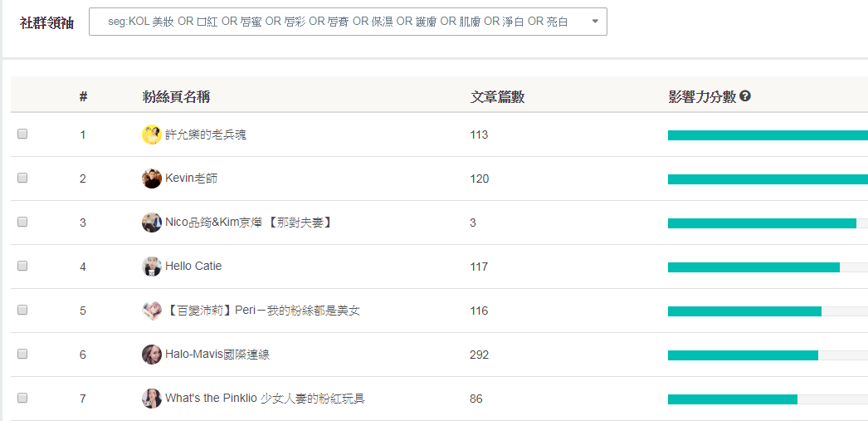Click the Nico品筠&Kim京燁 avatar

pyautogui.click(x=151, y=223)
